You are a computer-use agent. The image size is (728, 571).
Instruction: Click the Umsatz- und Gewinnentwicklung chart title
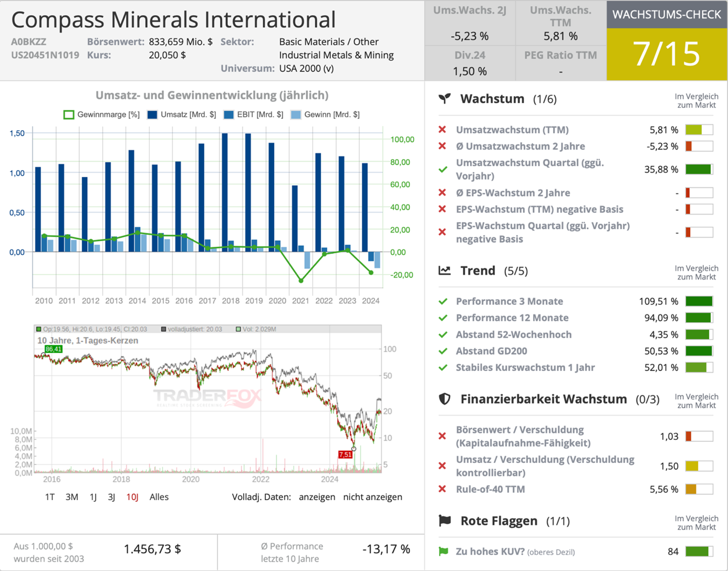coord(212,95)
